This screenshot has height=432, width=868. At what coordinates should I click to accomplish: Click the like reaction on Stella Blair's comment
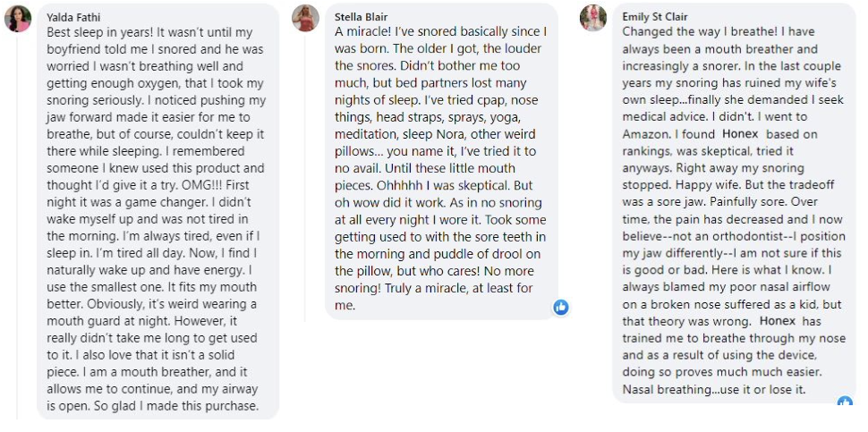click(x=561, y=307)
